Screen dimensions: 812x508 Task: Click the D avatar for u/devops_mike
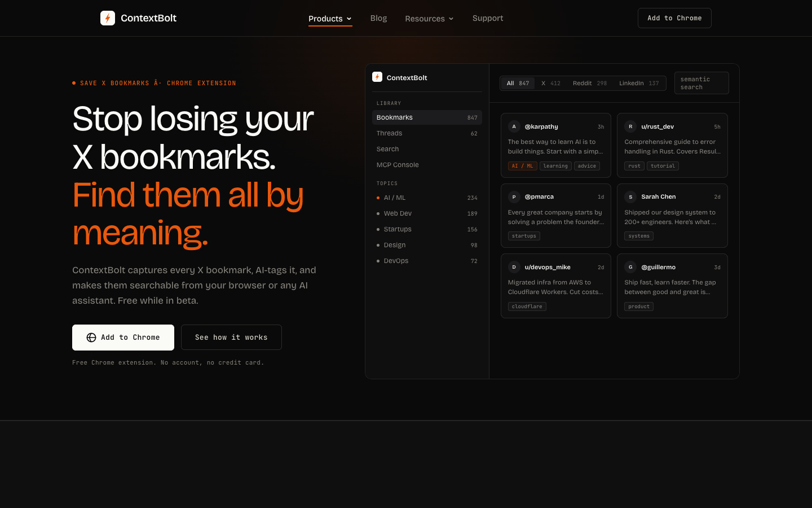pyautogui.click(x=514, y=267)
